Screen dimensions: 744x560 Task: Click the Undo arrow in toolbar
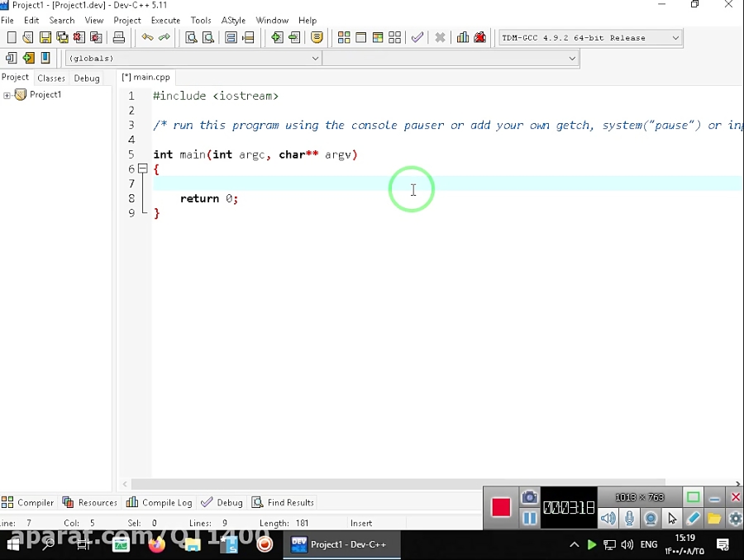click(147, 37)
